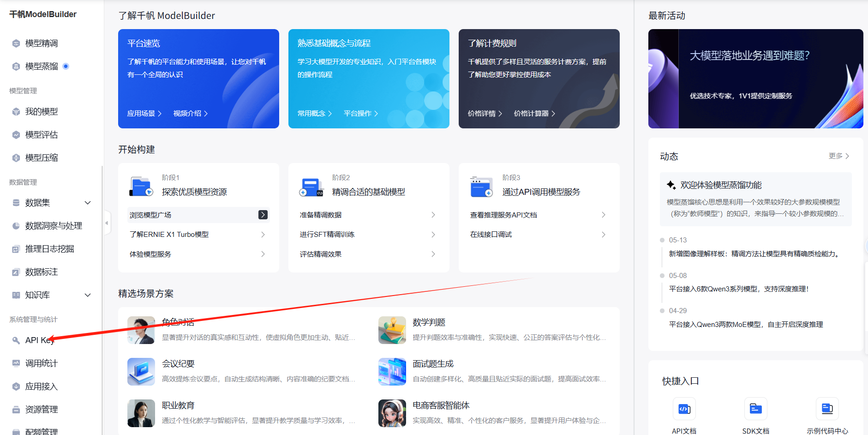
Task: Click the 推理日志挖掘 sidebar icon
Action: tap(16, 249)
